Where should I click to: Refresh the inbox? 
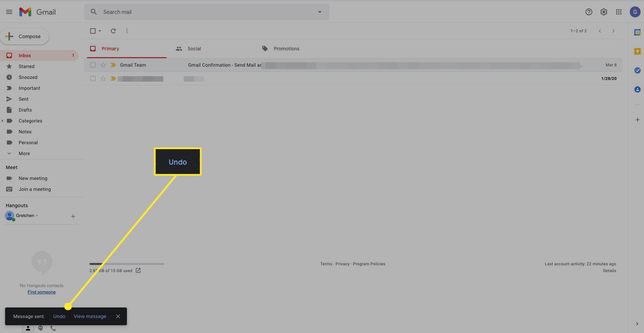pyautogui.click(x=113, y=31)
